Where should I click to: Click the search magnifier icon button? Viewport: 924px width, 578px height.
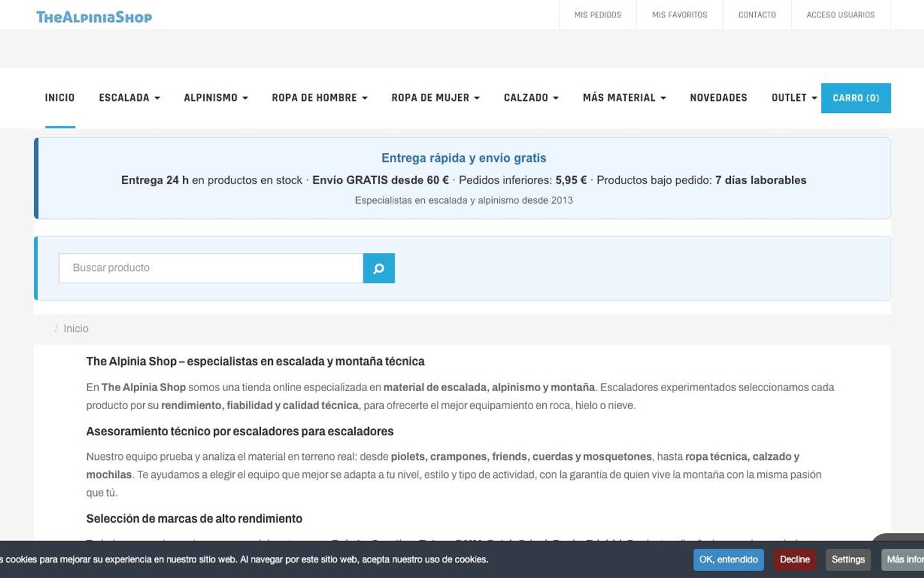click(x=379, y=268)
